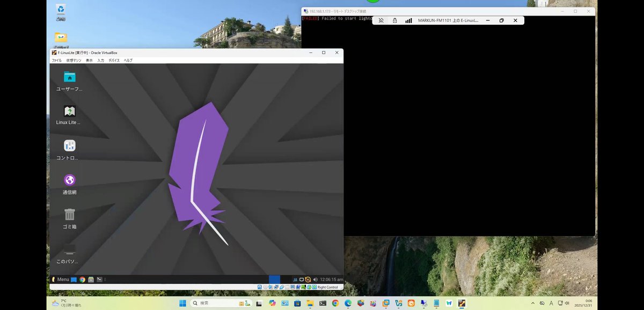Open the ヘルプ menu in VirtualBox
This screenshot has width=644, height=310.
point(128,61)
